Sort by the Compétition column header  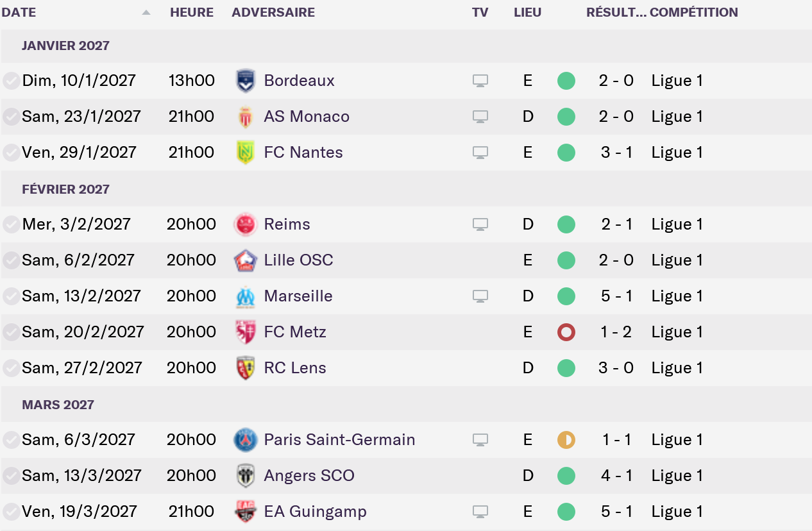693,12
